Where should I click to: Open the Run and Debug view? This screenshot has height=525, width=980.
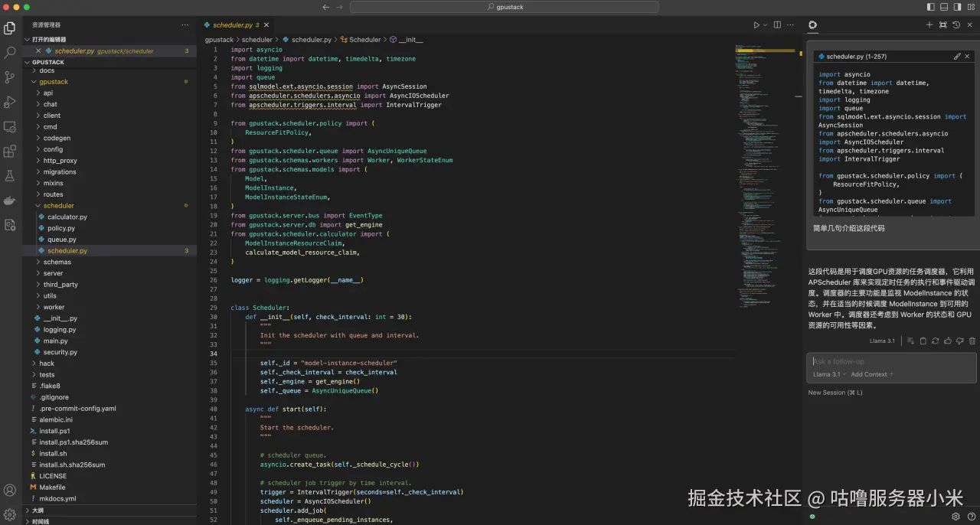10,102
